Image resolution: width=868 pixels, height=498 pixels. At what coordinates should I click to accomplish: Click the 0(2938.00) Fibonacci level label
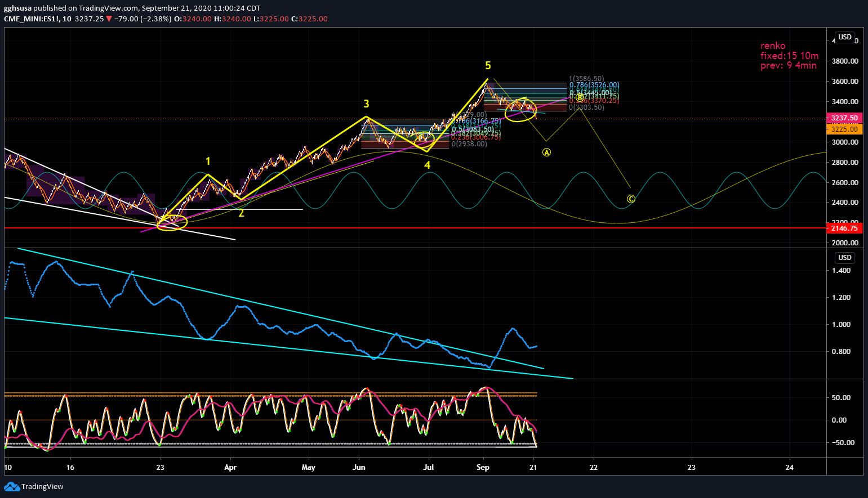(x=469, y=144)
